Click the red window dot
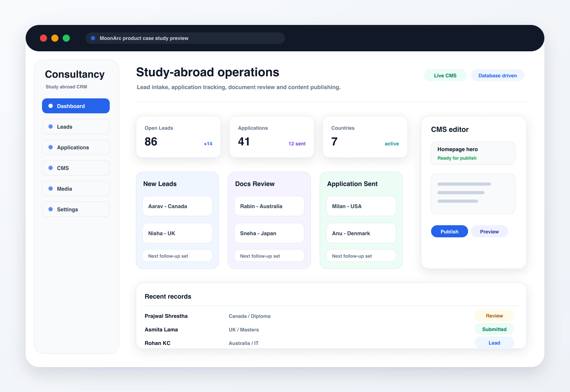 tap(43, 38)
